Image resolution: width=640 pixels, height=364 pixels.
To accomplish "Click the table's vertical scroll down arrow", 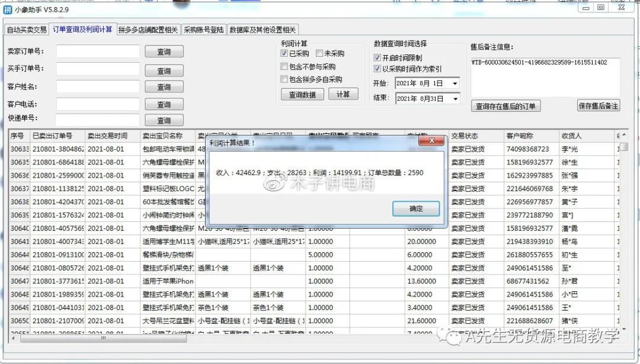I will tap(623, 329).
